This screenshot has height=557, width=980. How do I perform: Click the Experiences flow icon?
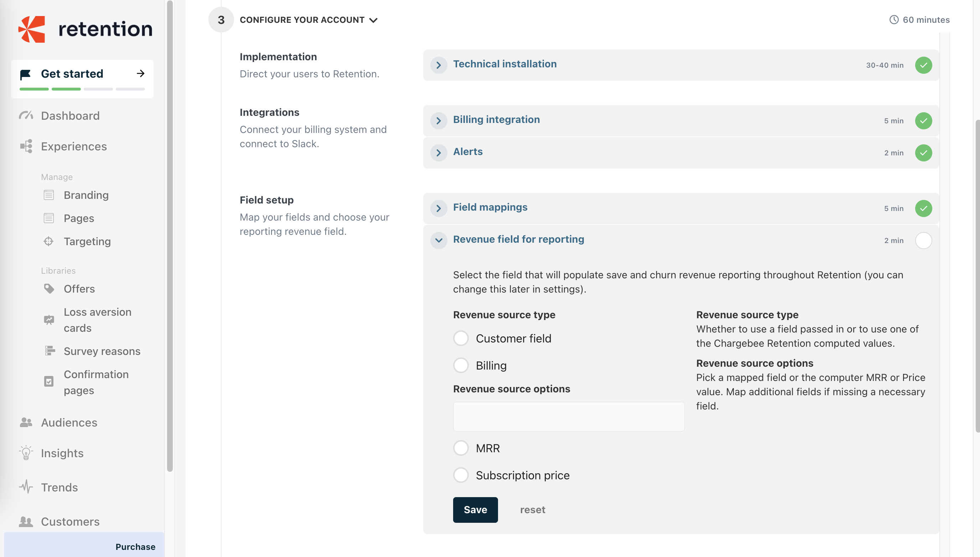[26, 146]
